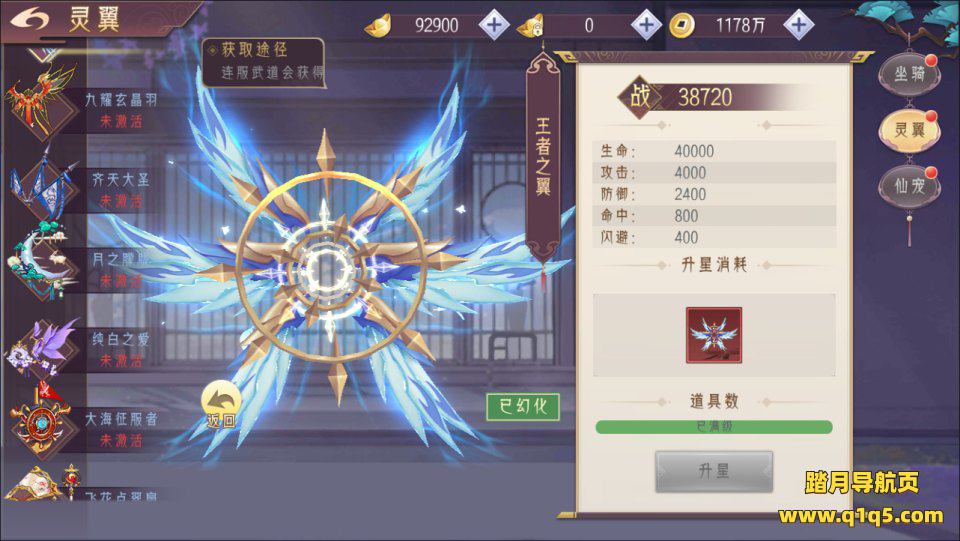Select the 齐天大圣 wing icon
This screenshot has width=960, height=541.
[x=42, y=185]
